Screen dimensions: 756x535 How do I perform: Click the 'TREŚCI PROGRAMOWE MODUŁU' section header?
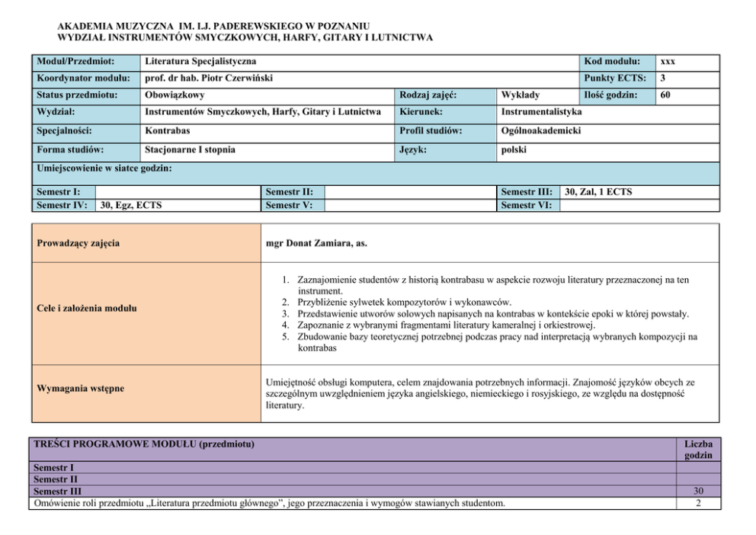point(145,444)
